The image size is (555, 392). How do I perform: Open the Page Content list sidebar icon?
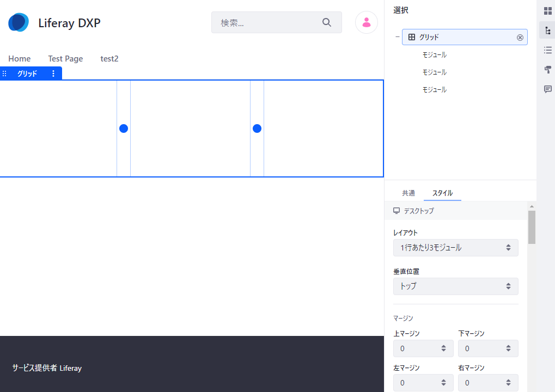(x=548, y=50)
